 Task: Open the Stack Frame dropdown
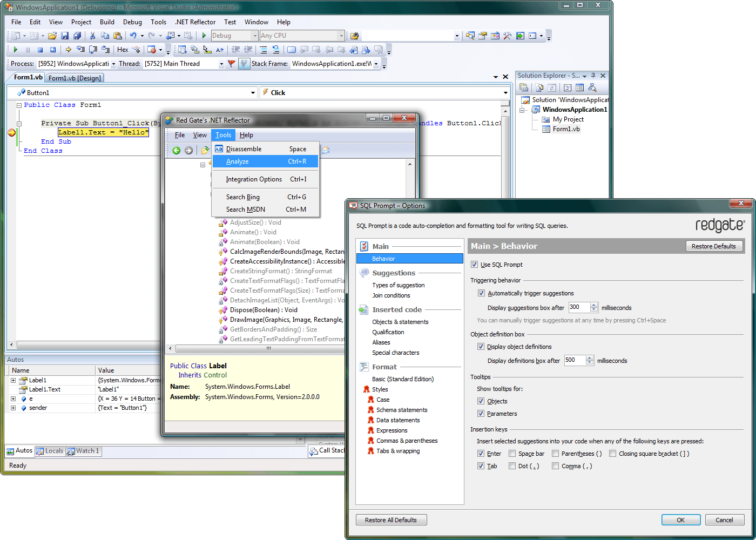[376, 64]
